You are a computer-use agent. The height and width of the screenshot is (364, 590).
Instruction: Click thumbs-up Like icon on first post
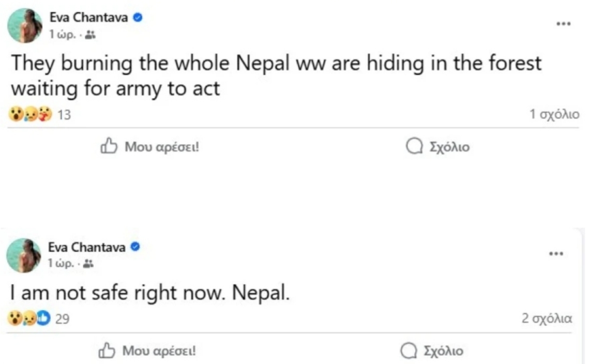(x=108, y=147)
